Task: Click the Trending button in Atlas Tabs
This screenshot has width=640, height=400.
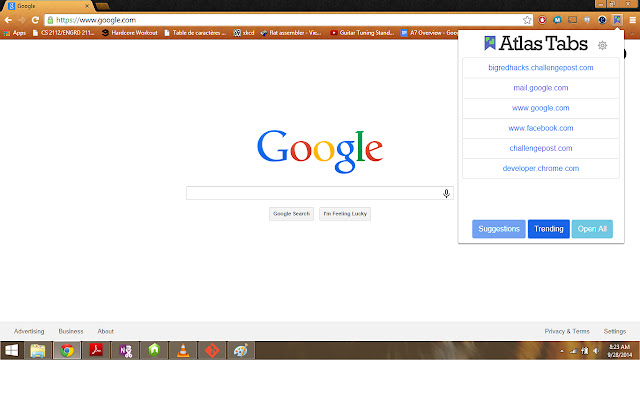Action: (549, 229)
